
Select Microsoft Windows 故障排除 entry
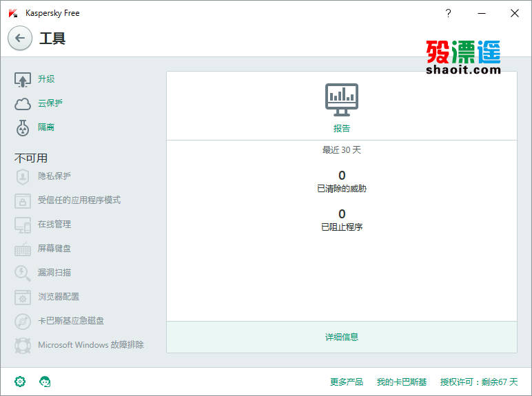coord(91,345)
